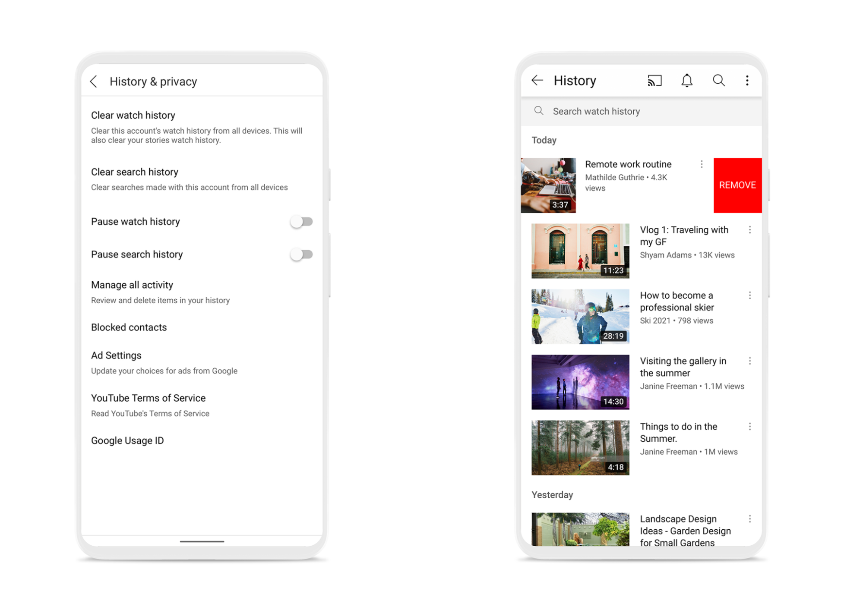The width and height of the screenshot is (863, 616).
Task: Open YouTube Terms of Service
Action: tap(148, 398)
